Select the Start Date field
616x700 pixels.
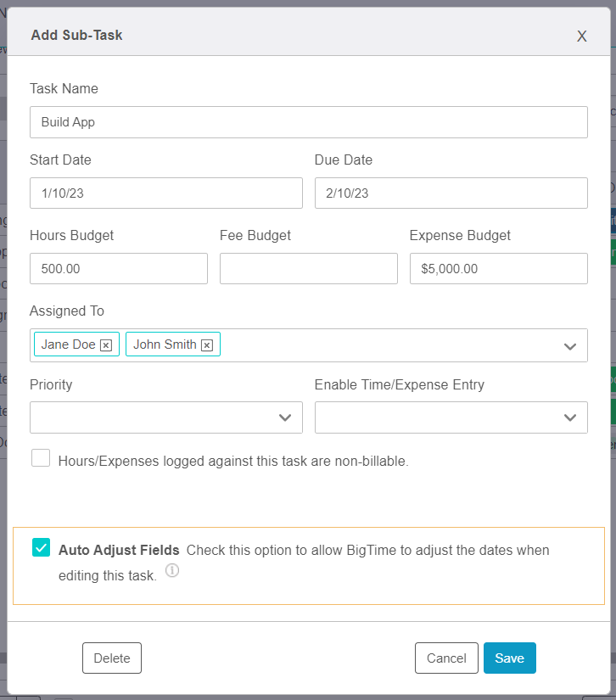pyautogui.click(x=165, y=193)
